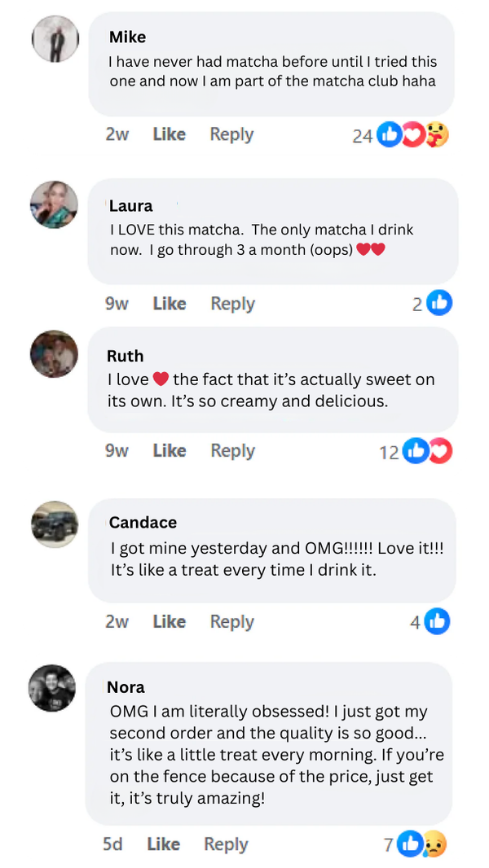
Task: Click the love reaction icon on Ruth's comment
Action: (440, 451)
